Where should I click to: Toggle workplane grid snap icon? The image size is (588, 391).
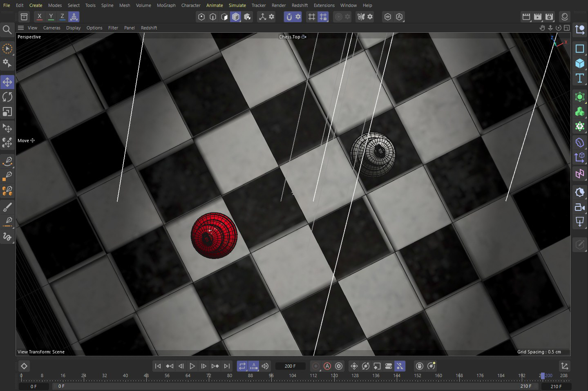tap(312, 17)
